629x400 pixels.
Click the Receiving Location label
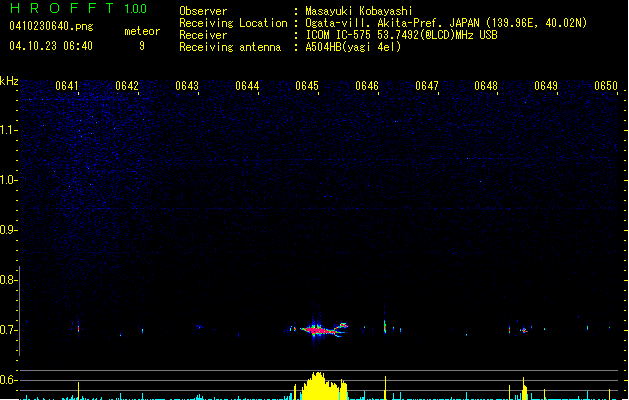pyautogui.click(x=233, y=23)
